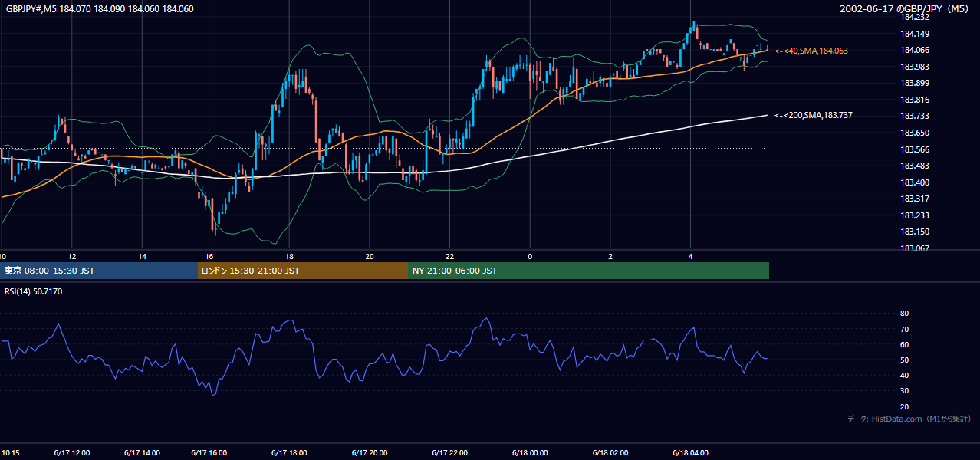This screenshot has width=980, height=460.
Task: Click the 6/17 12:00 bottom date label
Action: click(x=72, y=452)
